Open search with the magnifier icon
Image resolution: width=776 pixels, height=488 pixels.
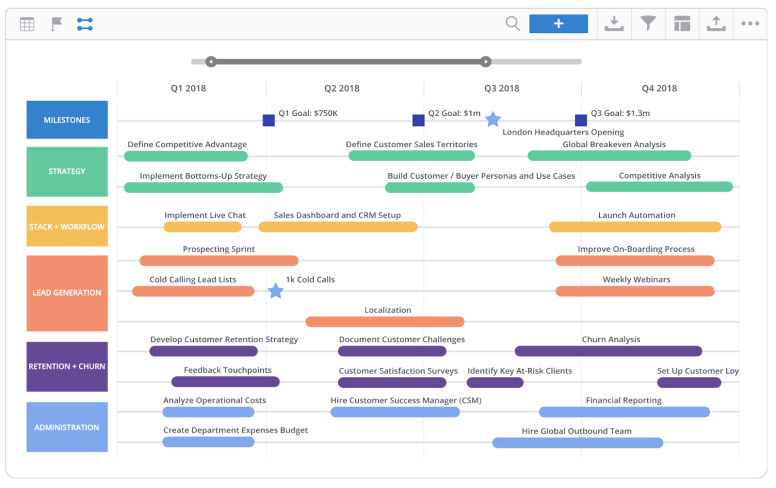pos(513,23)
